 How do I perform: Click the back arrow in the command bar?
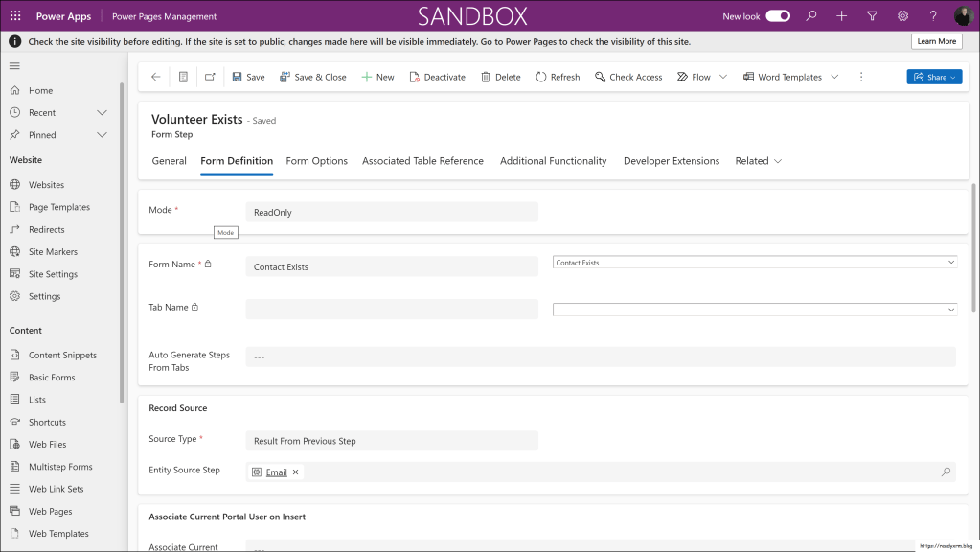coord(156,77)
